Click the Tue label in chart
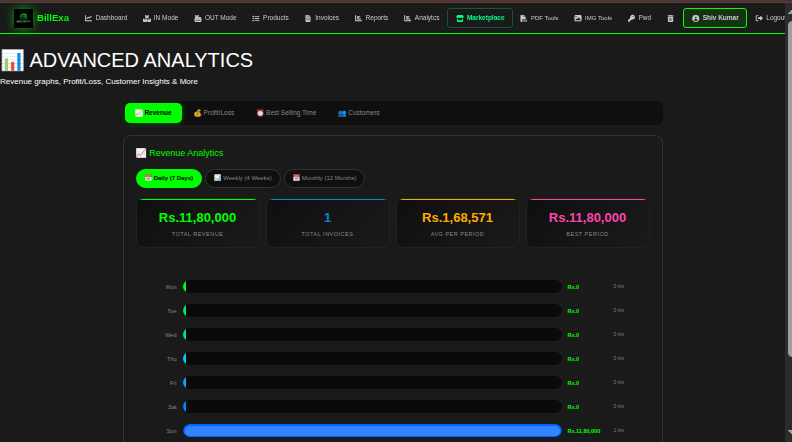The height and width of the screenshot is (442, 792). 172,311
